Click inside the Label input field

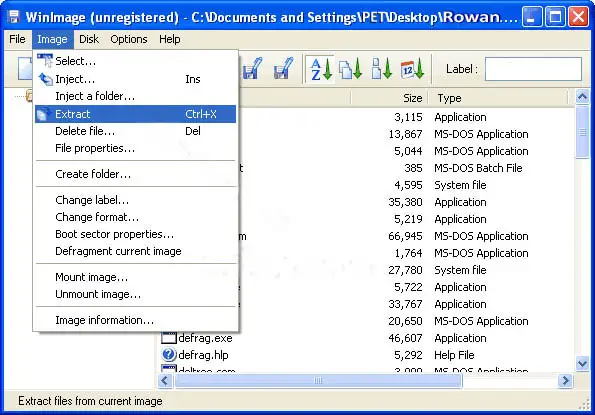tap(533, 69)
